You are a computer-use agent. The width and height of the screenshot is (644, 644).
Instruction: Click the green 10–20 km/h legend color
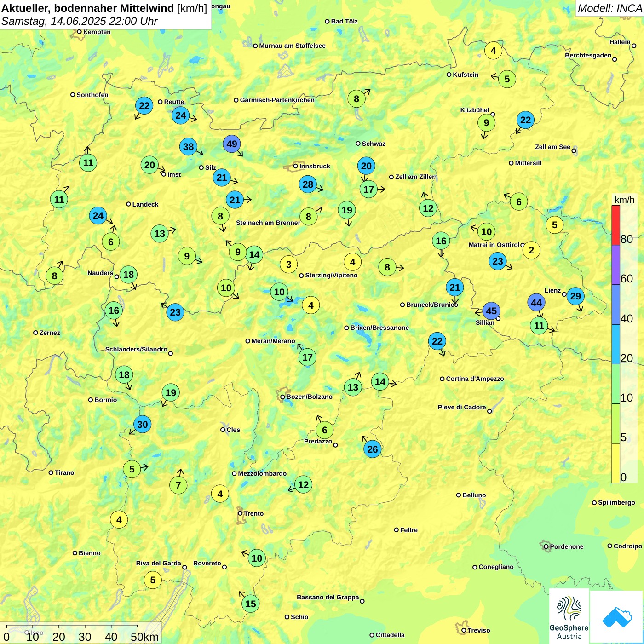click(615, 384)
